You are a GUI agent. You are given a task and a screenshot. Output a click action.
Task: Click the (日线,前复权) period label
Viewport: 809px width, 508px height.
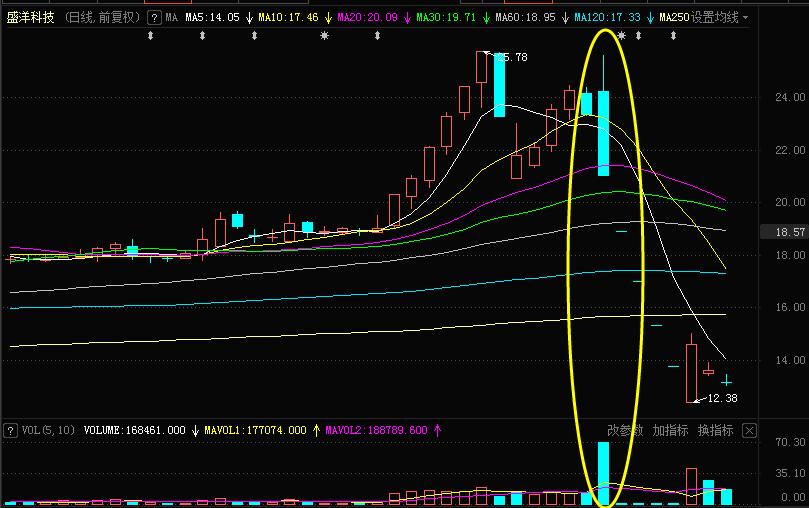[103, 18]
